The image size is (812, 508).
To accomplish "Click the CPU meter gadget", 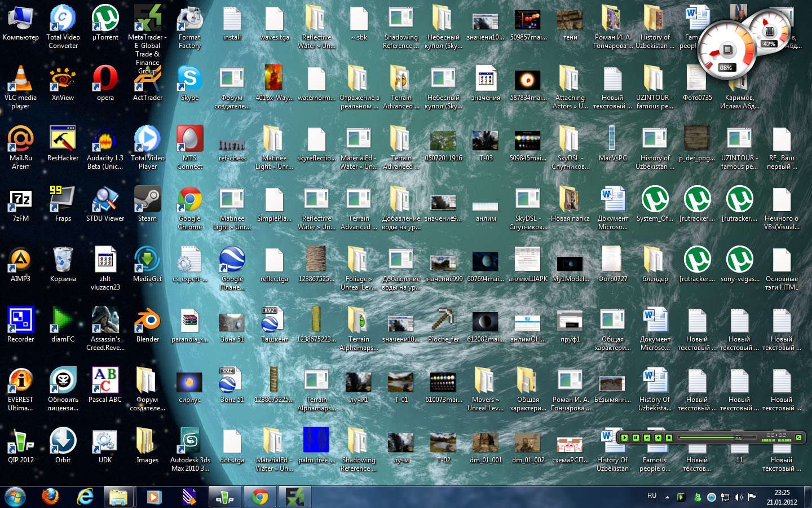I will (727, 51).
